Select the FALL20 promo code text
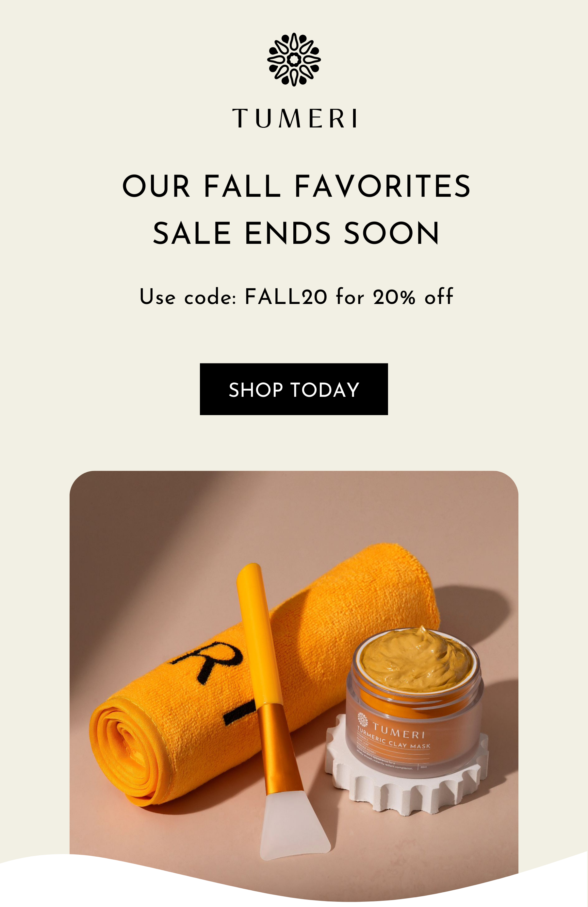This screenshot has height=907, width=588. click(x=286, y=296)
